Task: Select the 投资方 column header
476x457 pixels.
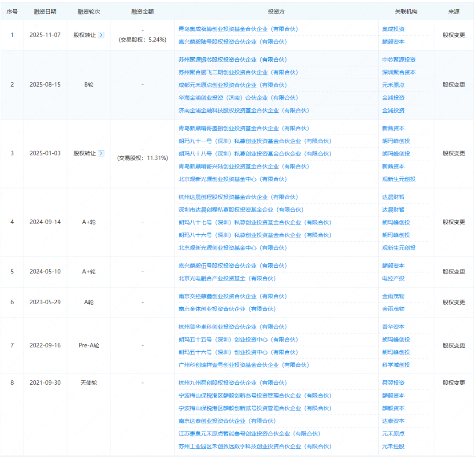Action: pyautogui.click(x=276, y=12)
